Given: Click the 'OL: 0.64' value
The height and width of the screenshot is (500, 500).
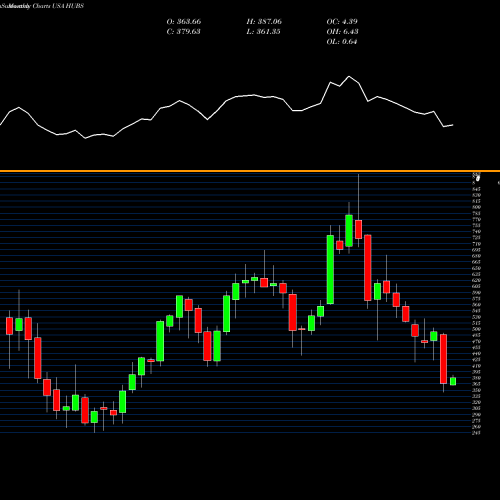Looking at the screenshot, I should [x=342, y=42].
